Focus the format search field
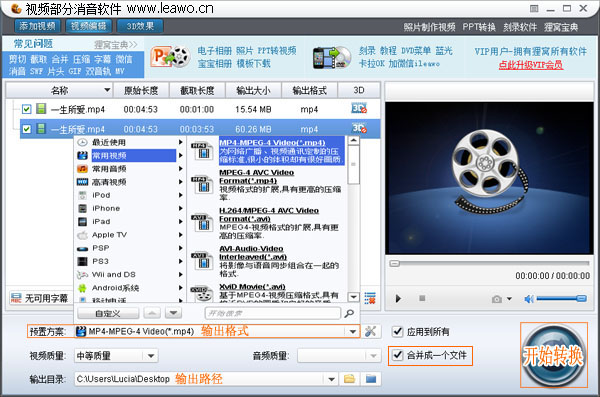600x397 pixels. click(272, 313)
